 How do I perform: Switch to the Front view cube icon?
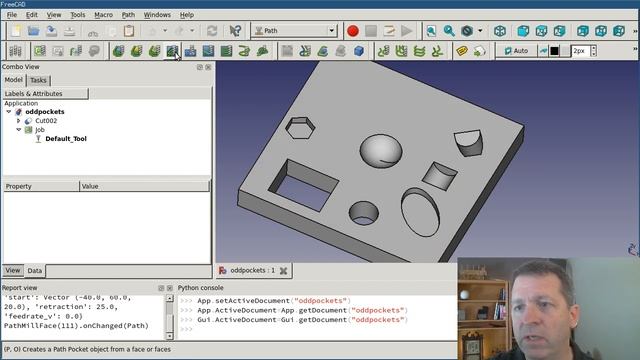[x=523, y=31]
